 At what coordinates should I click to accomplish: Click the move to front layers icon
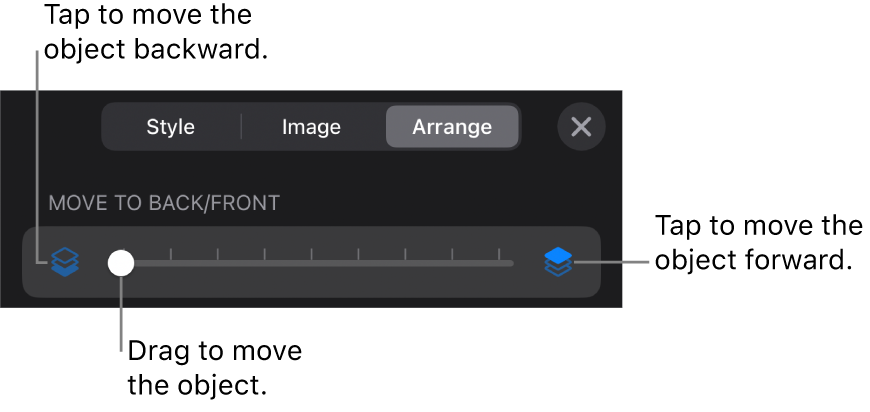tap(558, 262)
